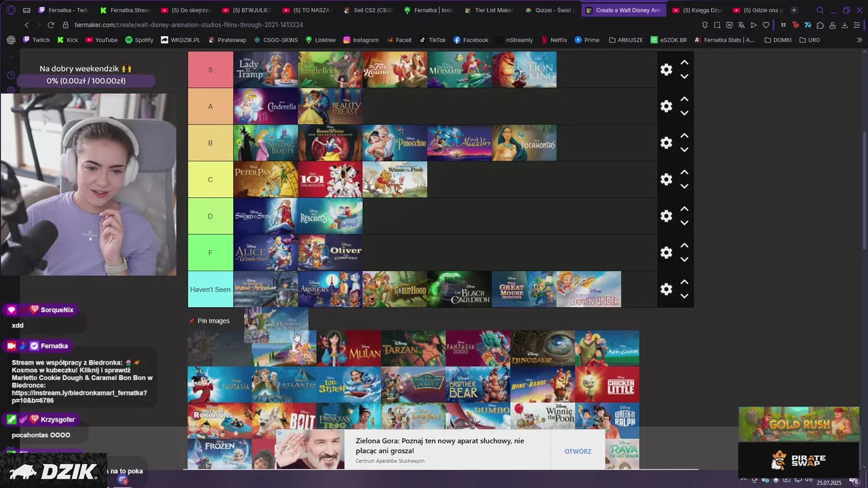Move B tier row down
The height and width of the screenshot is (488, 868).
(684, 150)
